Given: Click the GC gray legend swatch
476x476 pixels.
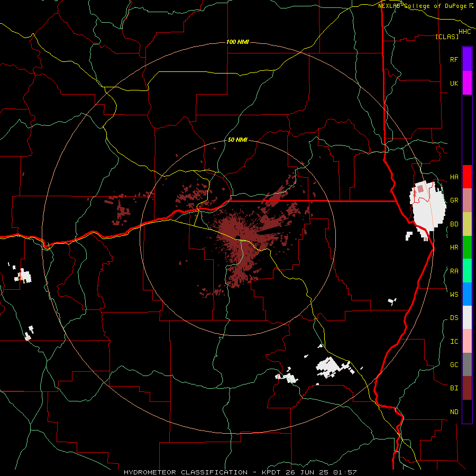Looking at the screenshot, I should click(x=467, y=364).
